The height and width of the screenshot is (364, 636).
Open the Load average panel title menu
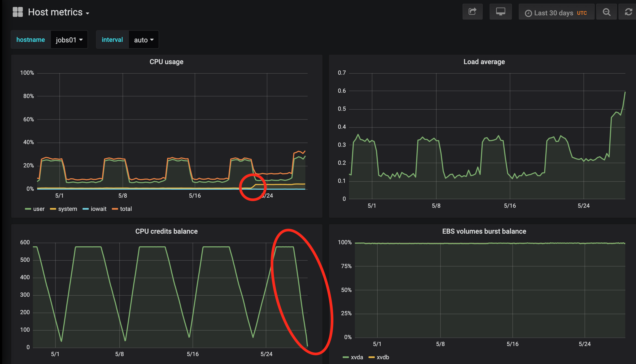pos(484,62)
